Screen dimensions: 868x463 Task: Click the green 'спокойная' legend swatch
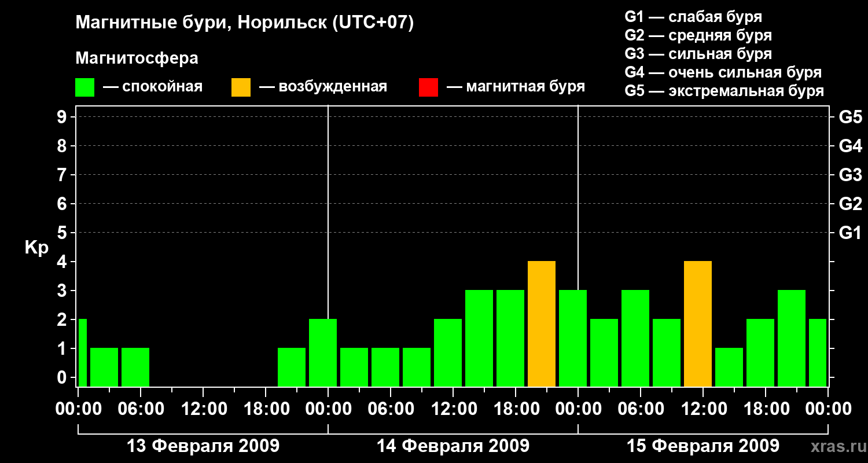coord(84,87)
